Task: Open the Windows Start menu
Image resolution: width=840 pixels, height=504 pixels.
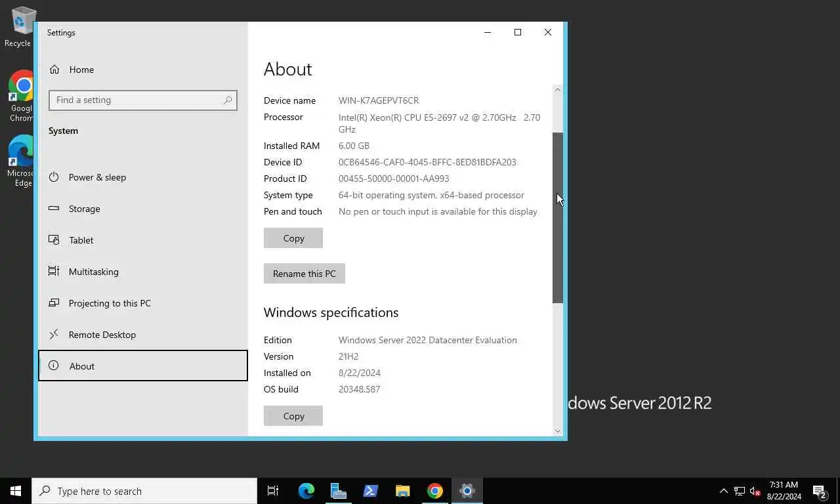Action: 16,491
